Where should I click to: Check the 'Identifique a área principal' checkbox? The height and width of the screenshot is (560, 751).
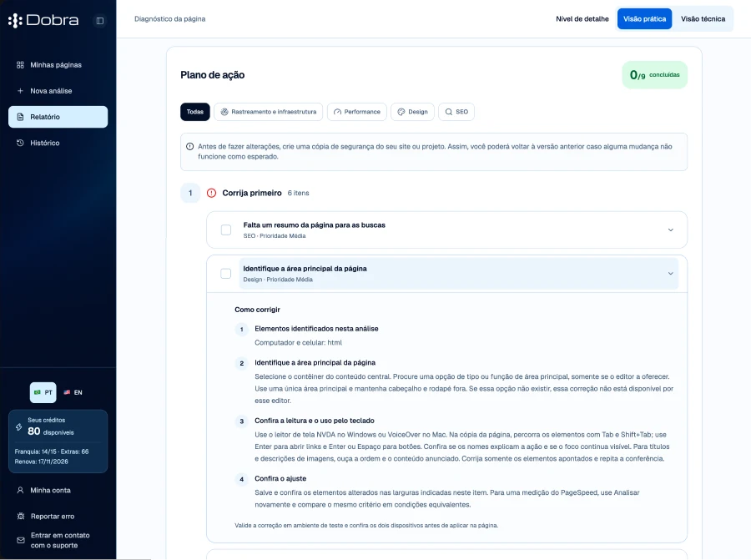point(225,274)
